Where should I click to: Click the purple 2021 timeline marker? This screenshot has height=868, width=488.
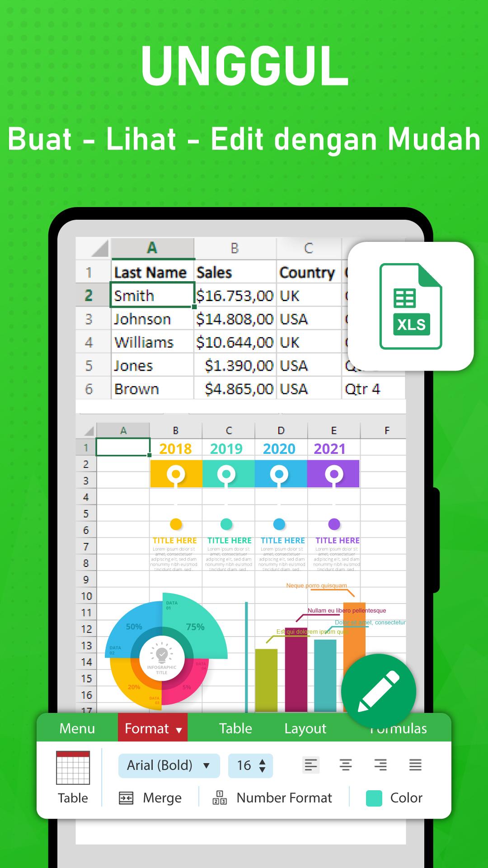point(334,475)
